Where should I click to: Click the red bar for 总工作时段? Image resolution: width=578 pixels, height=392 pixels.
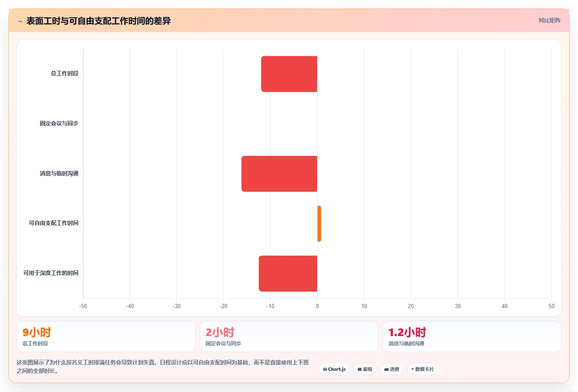click(x=289, y=74)
